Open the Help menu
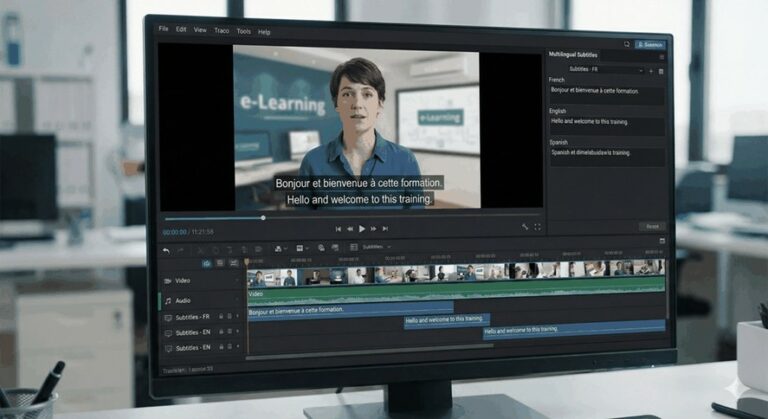This screenshot has width=768, height=419. [264, 32]
